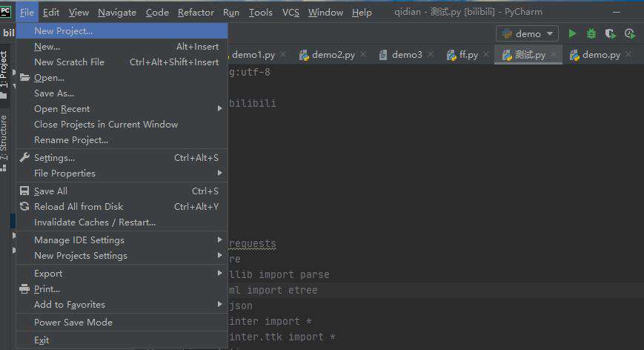The image size is (644, 350).
Task: Click the Debug bug icon
Action: (x=591, y=33)
